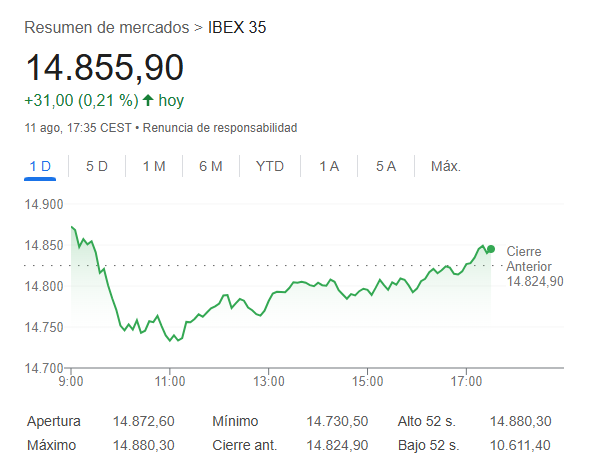The height and width of the screenshot is (463, 616).
Task: Show the 5 A chart range
Action: click(x=386, y=166)
